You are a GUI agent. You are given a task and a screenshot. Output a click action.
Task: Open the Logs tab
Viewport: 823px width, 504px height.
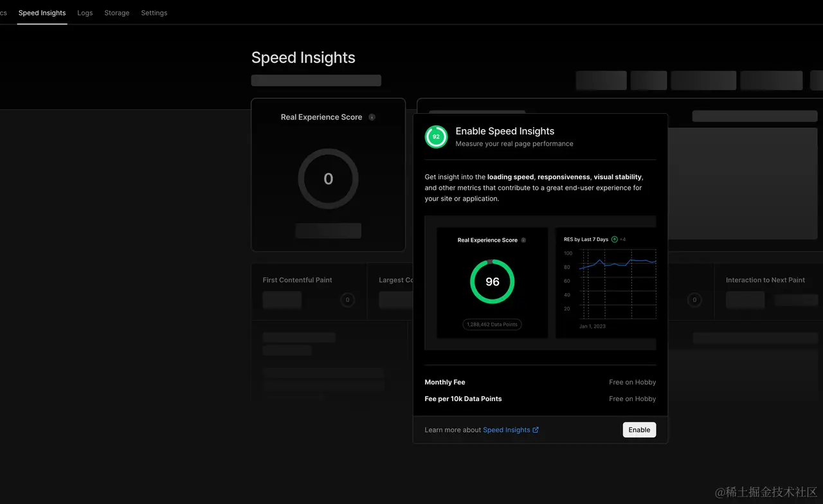point(85,13)
